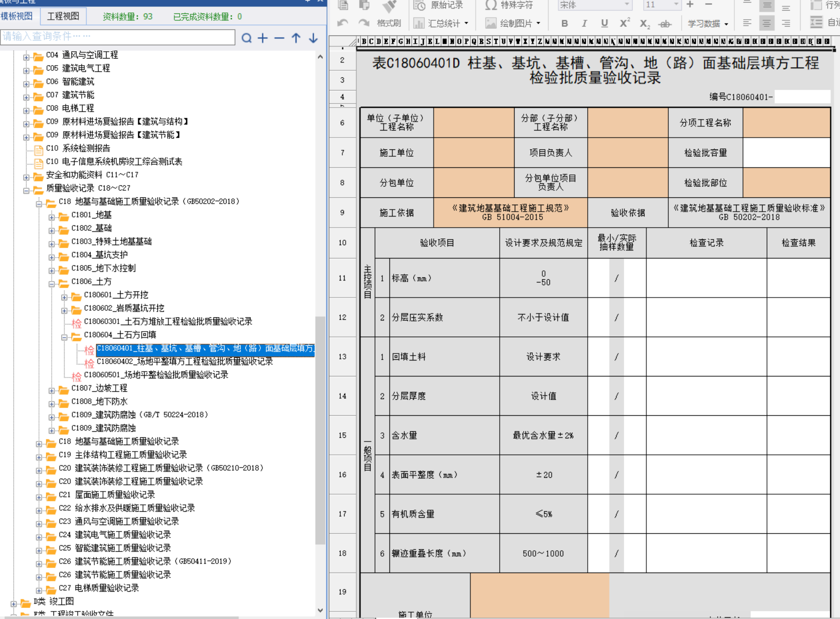Click 标高 (mm) 检查记录 cell
Screen dimensions: 840x619
point(706,278)
